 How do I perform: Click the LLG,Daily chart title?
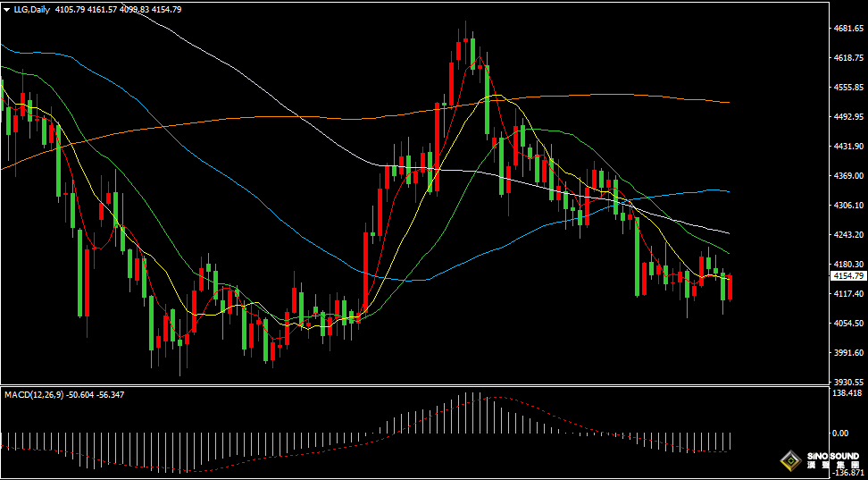pos(31,10)
